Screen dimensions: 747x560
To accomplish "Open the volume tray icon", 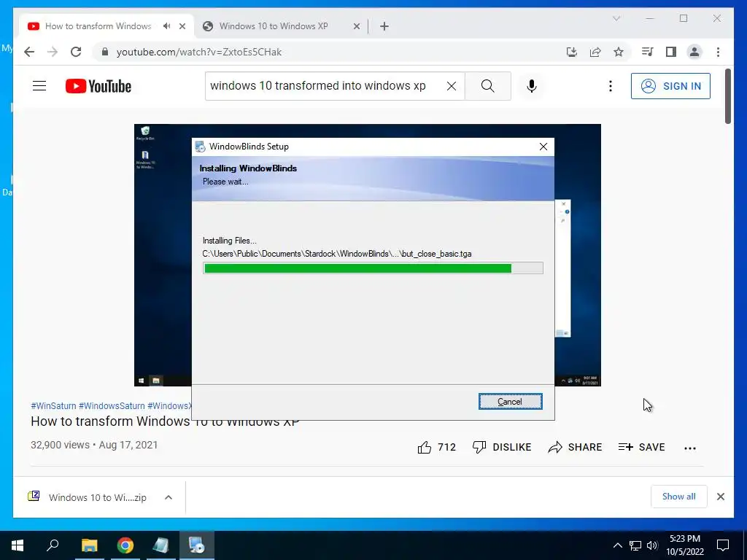I will (652, 545).
